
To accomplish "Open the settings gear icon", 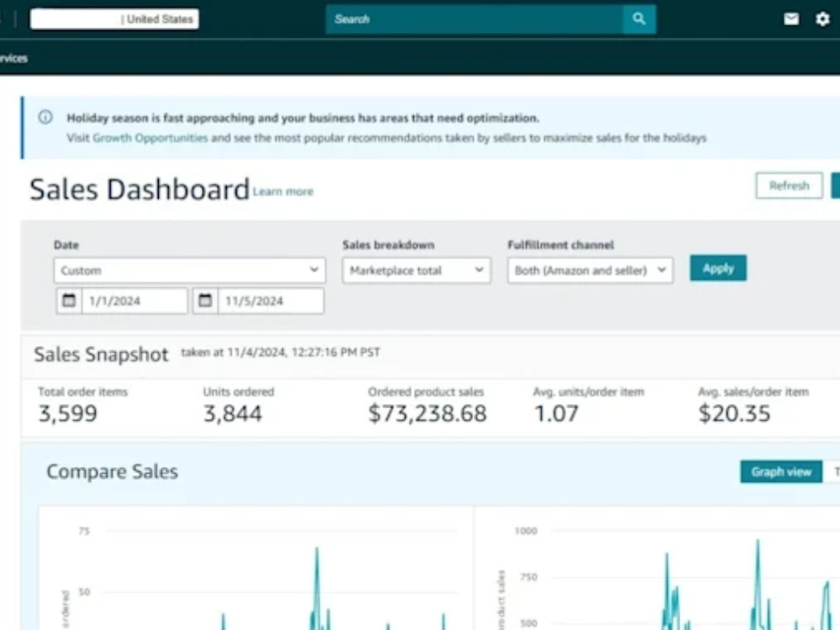I will tap(822, 19).
